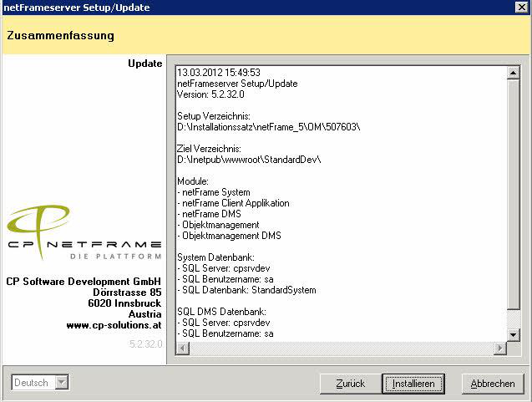Click the '- Objektmanagement' module line
The height and width of the screenshot is (402, 532).
(x=218, y=225)
